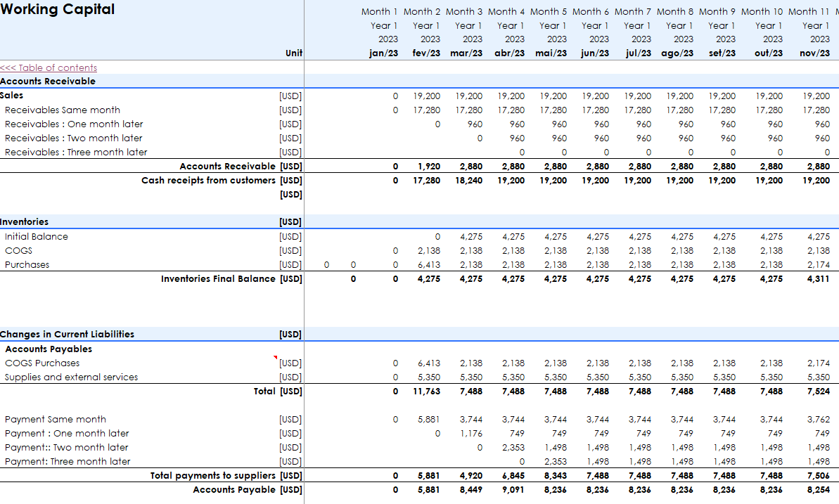Select the 9,091 Accounts Payable value
The width and height of the screenshot is (839, 504).
coord(513,490)
